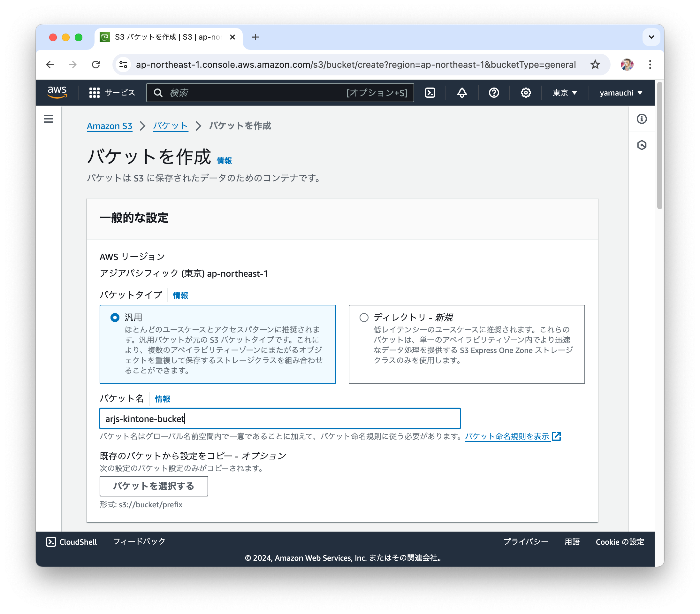
Task: Open 情報 link beside page title
Action: 224,161
